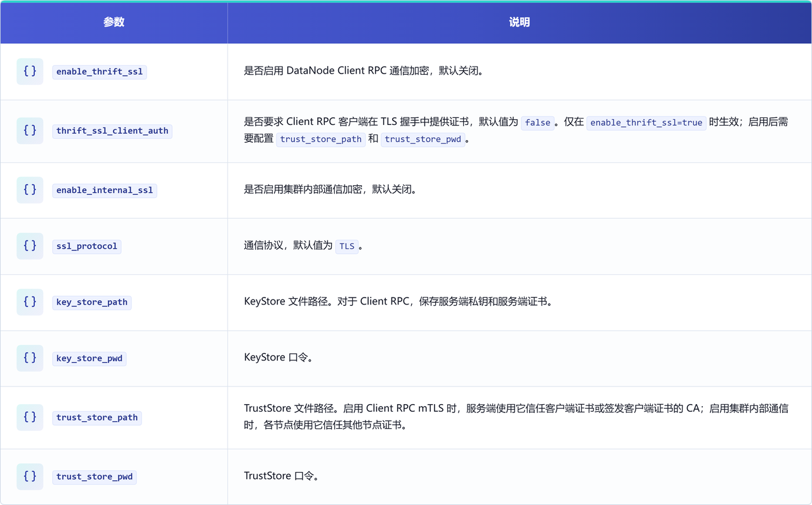Viewport: 812px width, 505px height.
Task: Select the trust_store_pwd parameter name in first column
Action: [95, 476]
